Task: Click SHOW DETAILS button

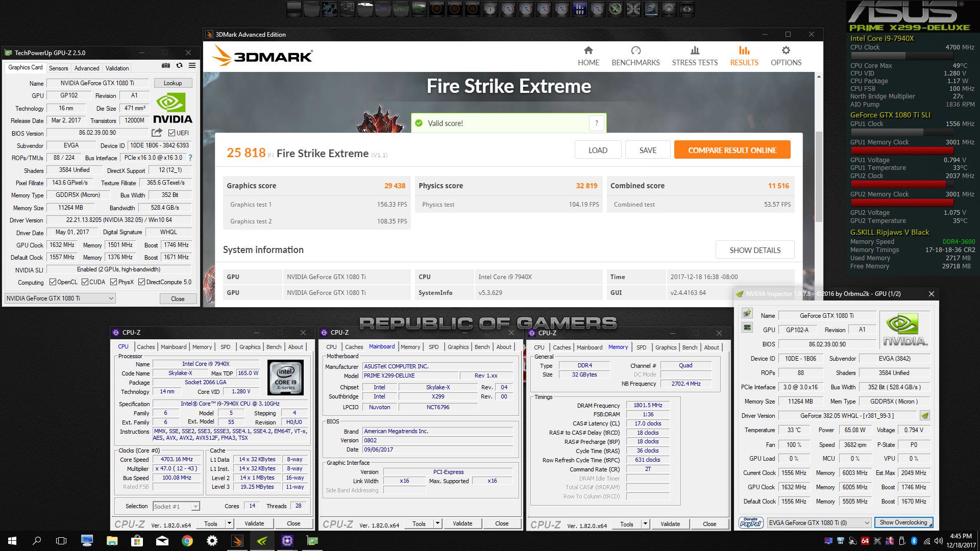Action: tap(755, 250)
